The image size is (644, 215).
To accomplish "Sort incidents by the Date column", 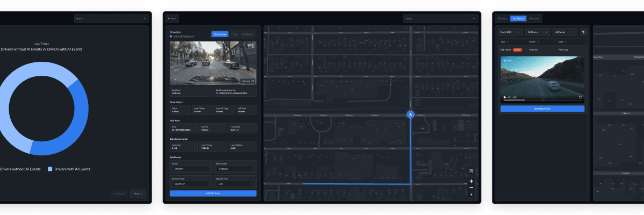I will 561,42.
